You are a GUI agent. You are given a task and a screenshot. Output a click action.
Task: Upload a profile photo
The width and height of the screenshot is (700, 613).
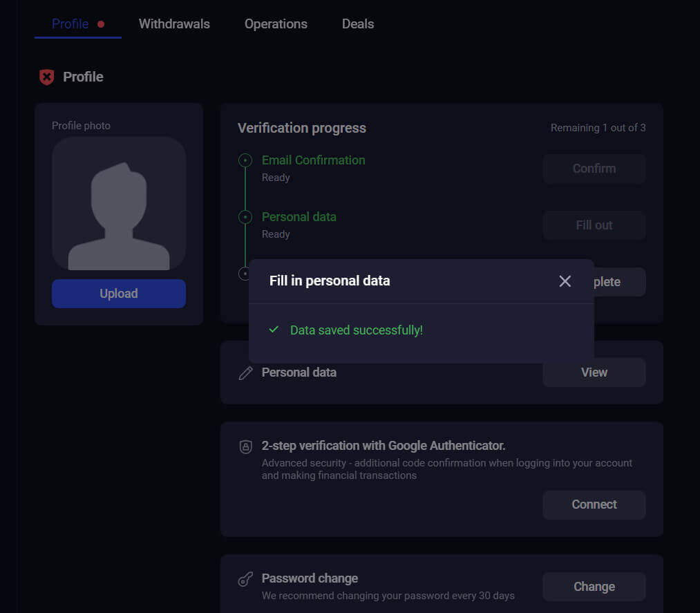click(118, 293)
